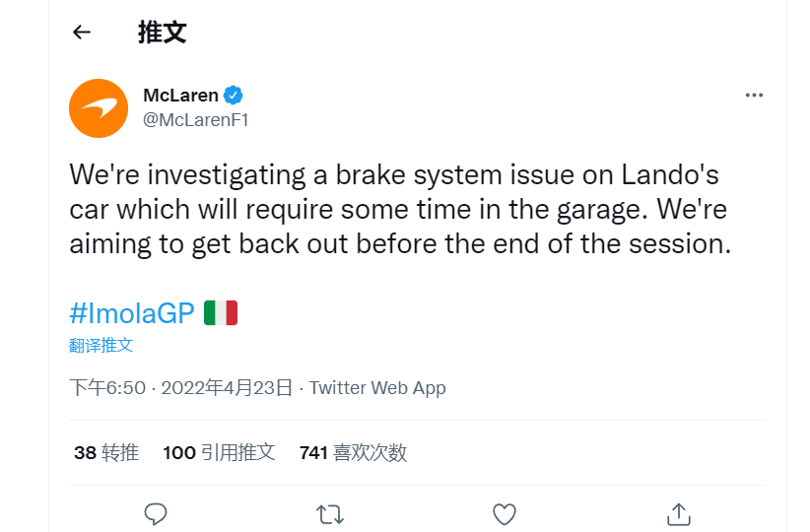810x532 pixels.
Task: Click the back arrow icon
Action: point(82,33)
